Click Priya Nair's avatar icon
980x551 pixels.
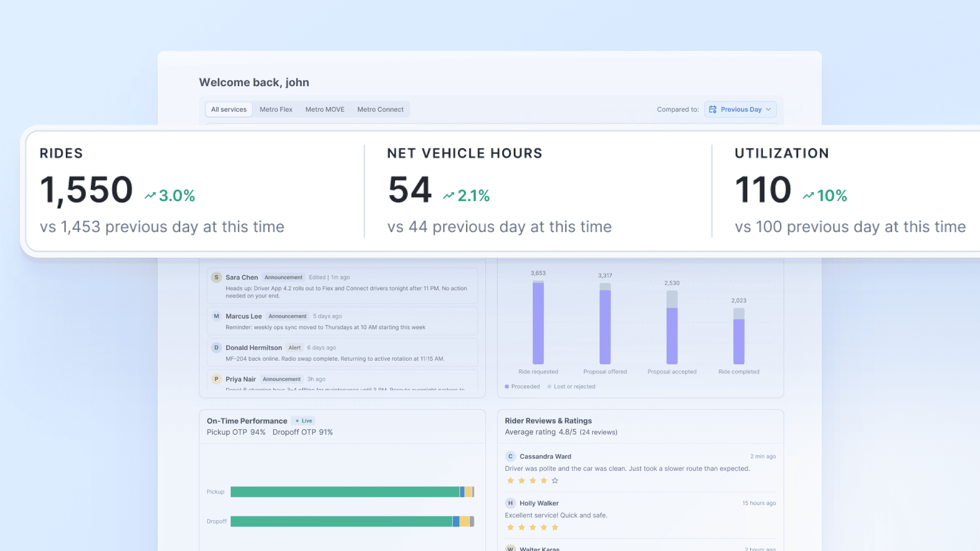(x=216, y=379)
